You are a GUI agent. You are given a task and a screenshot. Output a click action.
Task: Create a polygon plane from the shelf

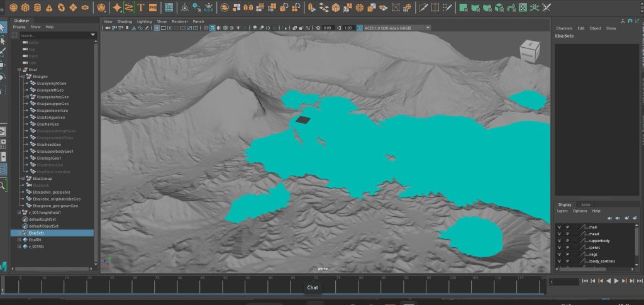pos(73,8)
